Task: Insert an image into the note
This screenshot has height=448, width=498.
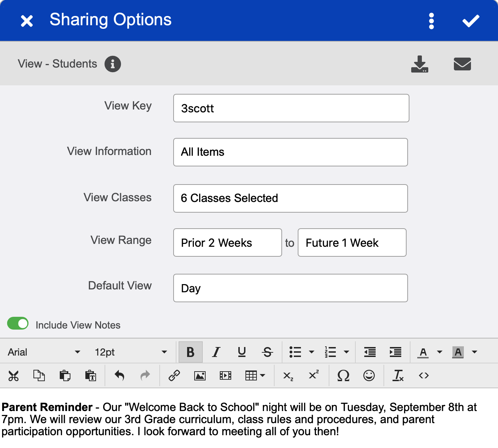Action: tap(200, 375)
